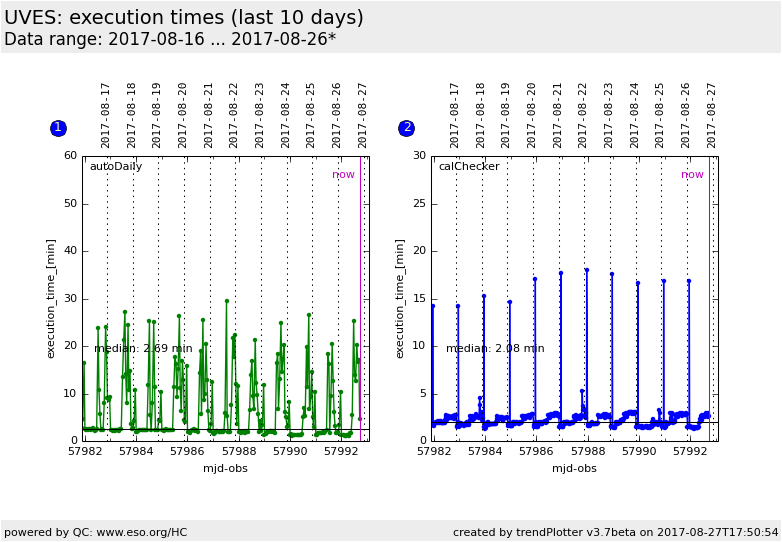Click 2017-08-22 date label above autoDaily plot
The width and height of the screenshot is (782, 542).
click(234, 115)
